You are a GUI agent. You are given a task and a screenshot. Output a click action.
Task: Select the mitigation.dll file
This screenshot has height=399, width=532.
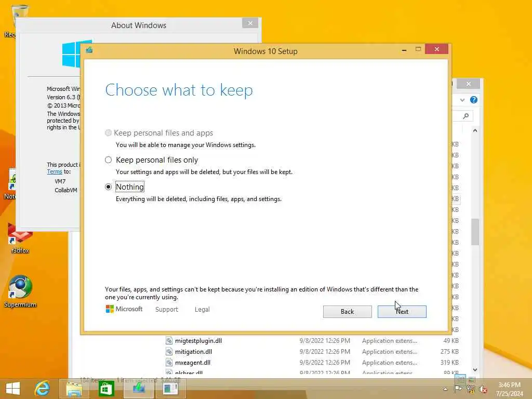pyautogui.click(x=193, y=352)
